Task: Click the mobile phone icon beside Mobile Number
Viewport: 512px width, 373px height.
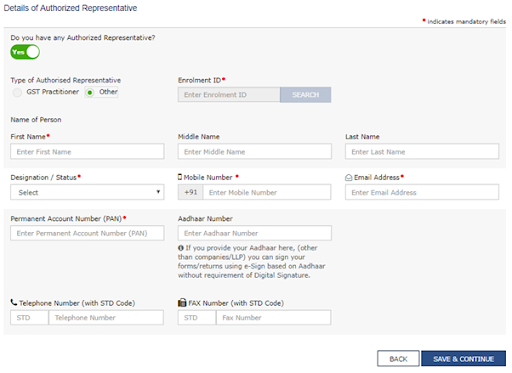Action: (180, 177)
